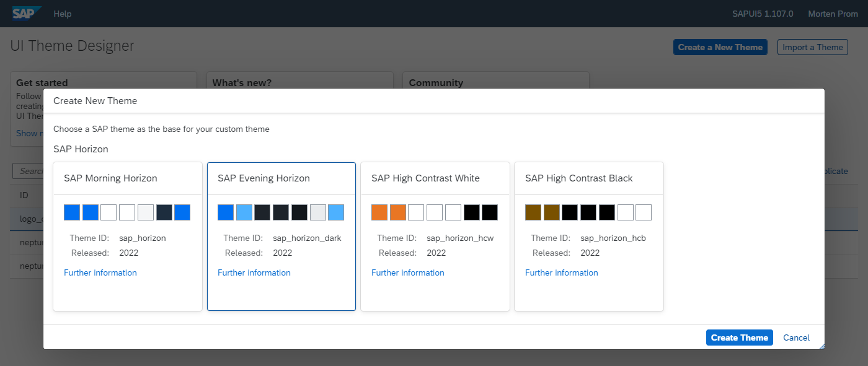Viewport: 868px width, 366px height.
Task: Cancel the Create New Theme dialog
Action: [796, 338]
